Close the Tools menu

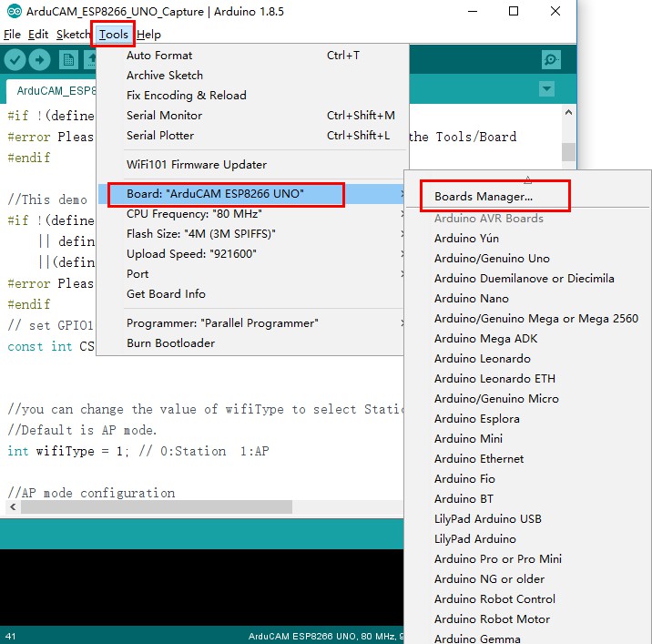pyautogui.click(x=113, y=35)
